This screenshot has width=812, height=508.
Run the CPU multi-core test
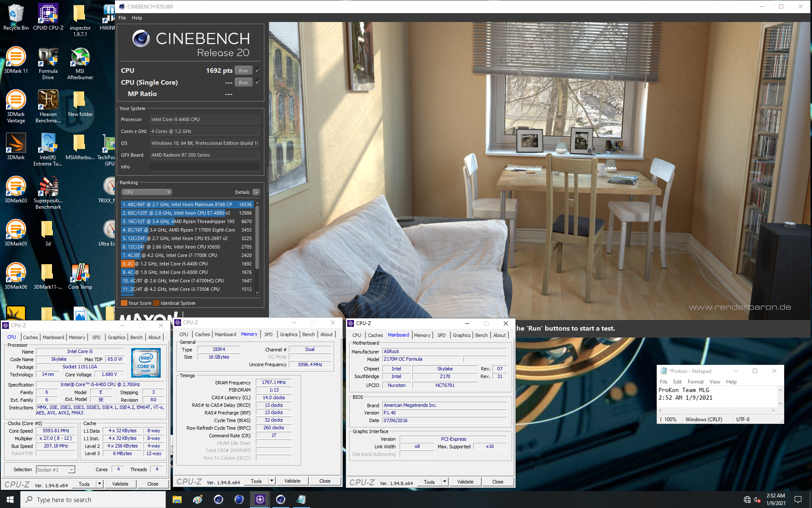tap(243, 71)
